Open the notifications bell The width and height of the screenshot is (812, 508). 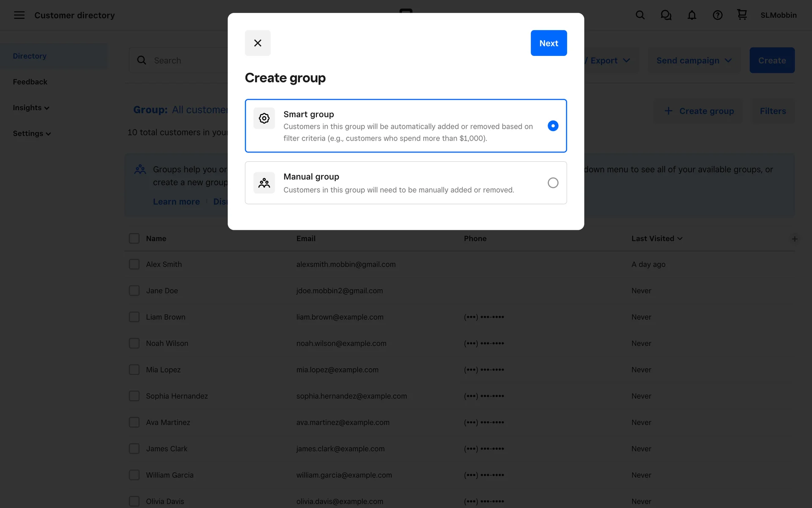(x=691, y=15)
